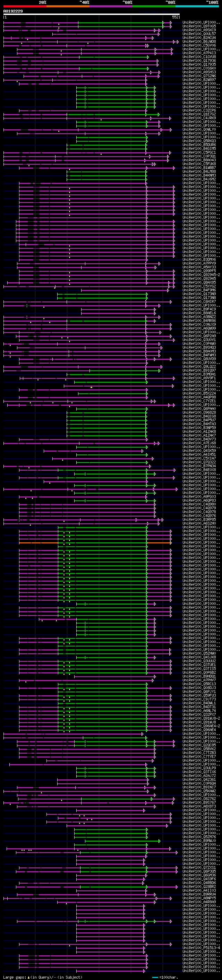This screenshot has width=222, height=980.
Task: Select the UniRef100_Q92945-2 label
Action: [201, 275]
